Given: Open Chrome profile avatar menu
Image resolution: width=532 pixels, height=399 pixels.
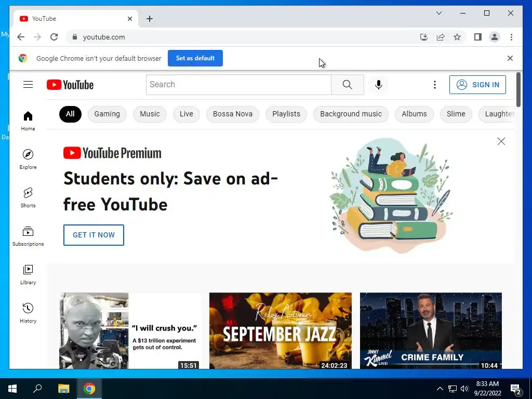Looking at the screenshot, I should click(495, 37).
